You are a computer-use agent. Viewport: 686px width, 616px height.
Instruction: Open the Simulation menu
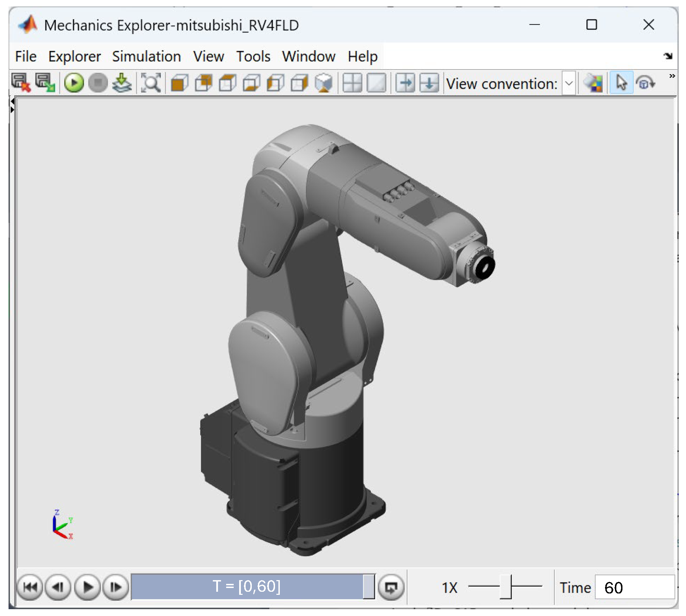tap(146, 56)
